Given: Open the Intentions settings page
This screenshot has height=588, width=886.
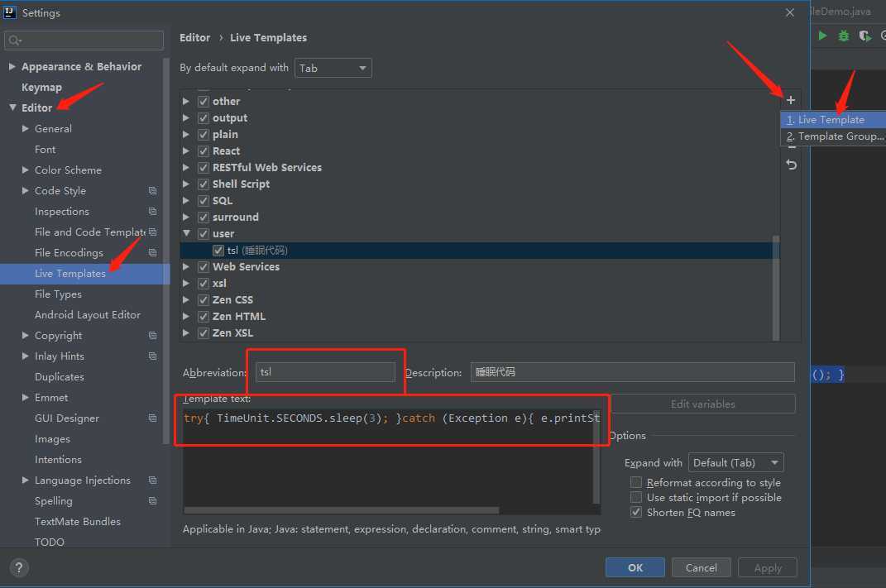Looking at the screenshot, I should (x=58, y=460).
